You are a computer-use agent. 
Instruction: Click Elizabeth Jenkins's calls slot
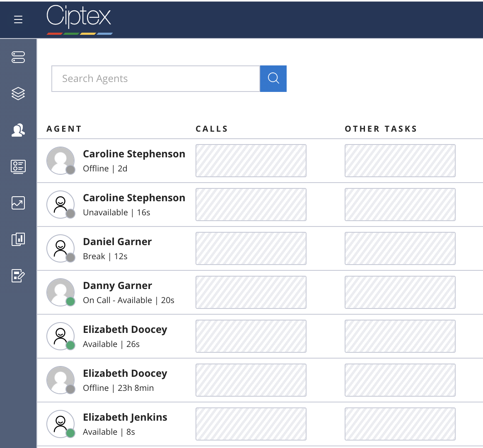(251, 424)
